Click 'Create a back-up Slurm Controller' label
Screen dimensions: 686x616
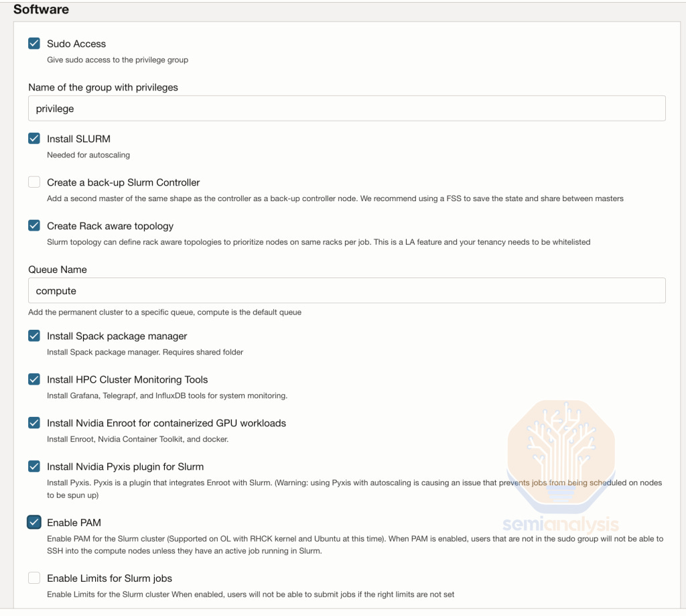[123, 182]
